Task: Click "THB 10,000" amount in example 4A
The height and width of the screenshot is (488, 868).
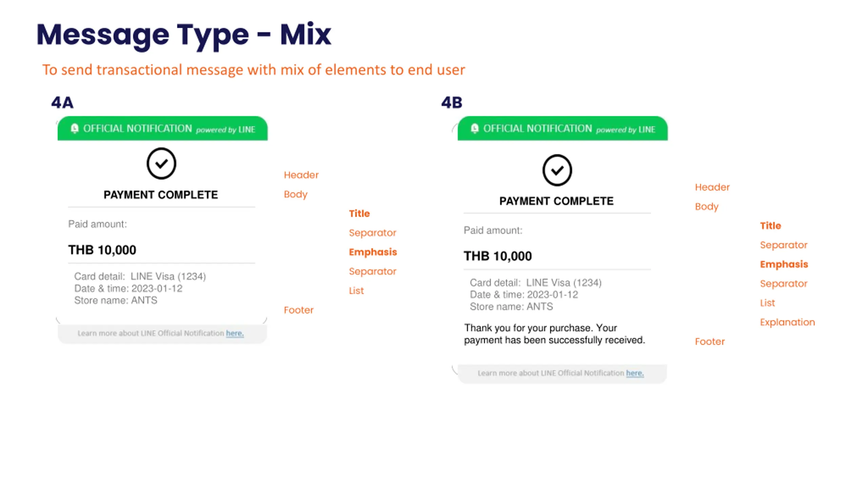Action: tap(102, 250)
